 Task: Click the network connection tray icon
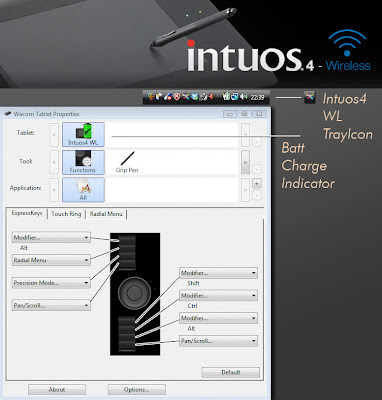(235, 97)
